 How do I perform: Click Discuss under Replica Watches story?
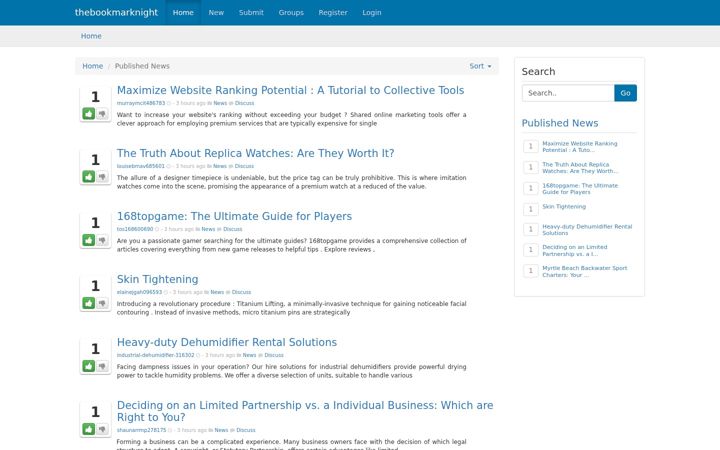244,166
